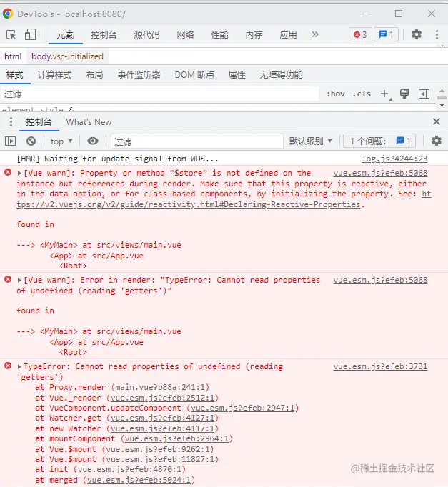Switch to the 无障碍功能 subtab

click(281, 75)
